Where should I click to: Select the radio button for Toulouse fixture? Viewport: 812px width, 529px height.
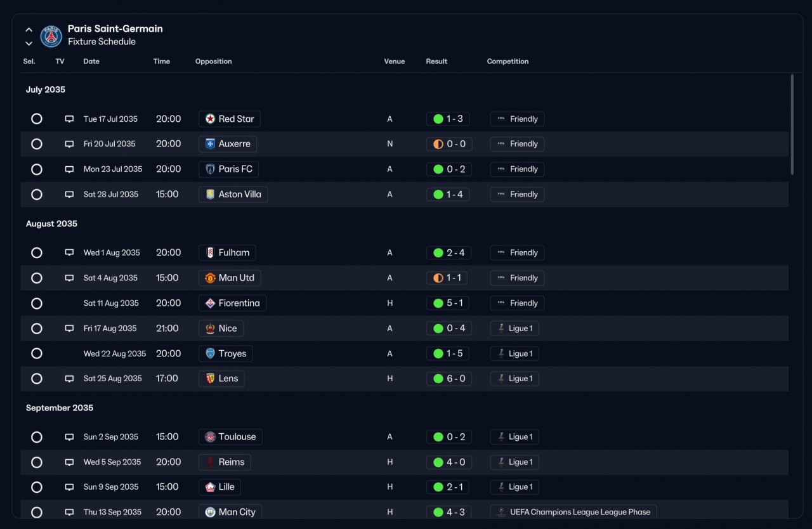pos(37,437)
